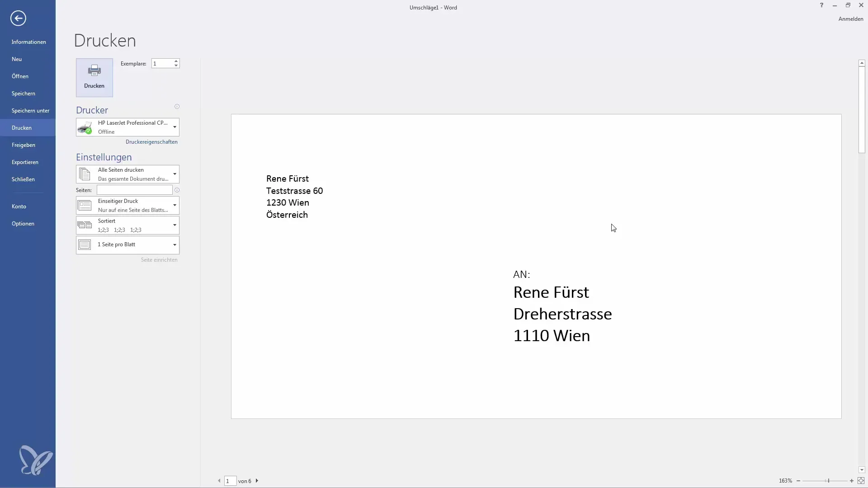Viewport: 868px width, 488px height.
Task: Expand the 1 Seite pro Blatt dropdown
Action: pyautogui.click(x=174, y=244)
